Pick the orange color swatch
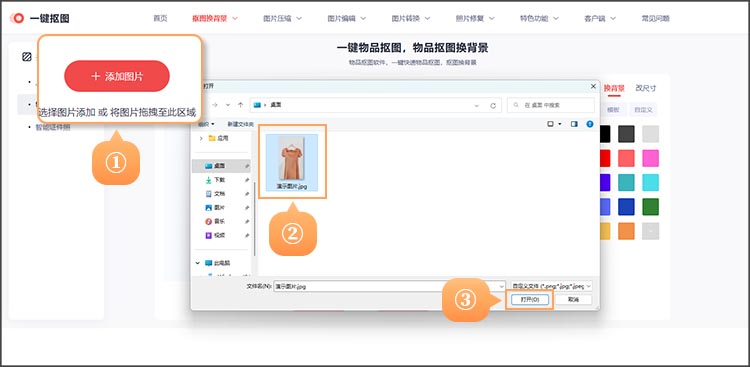750x367 pixels. 626,231
